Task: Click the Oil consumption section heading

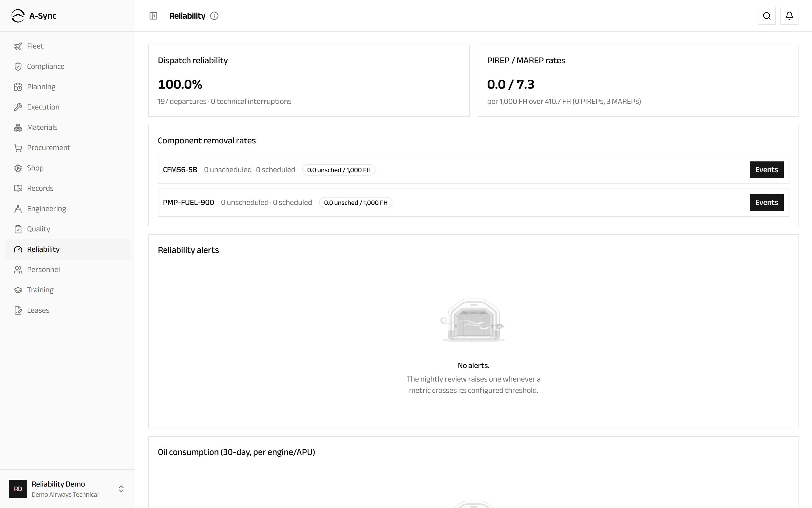Action: 236,452
